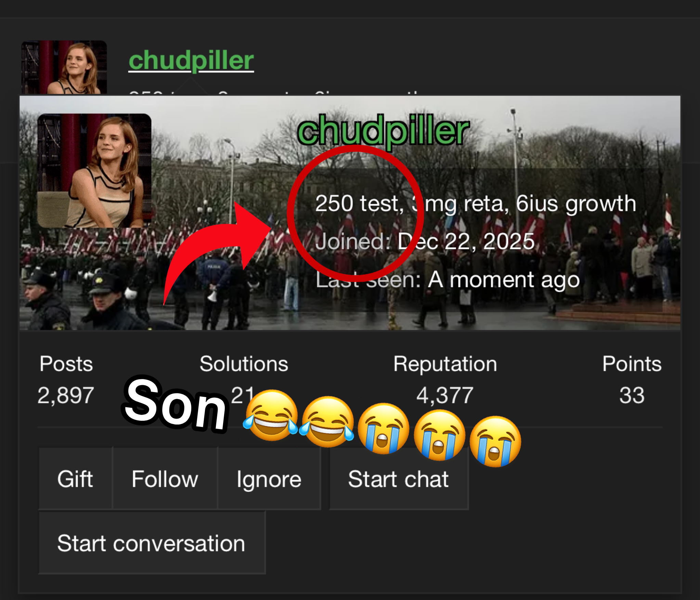Screen dimensions: 700x600
Task: Click the Start conversation button
Action: [152, 543]
